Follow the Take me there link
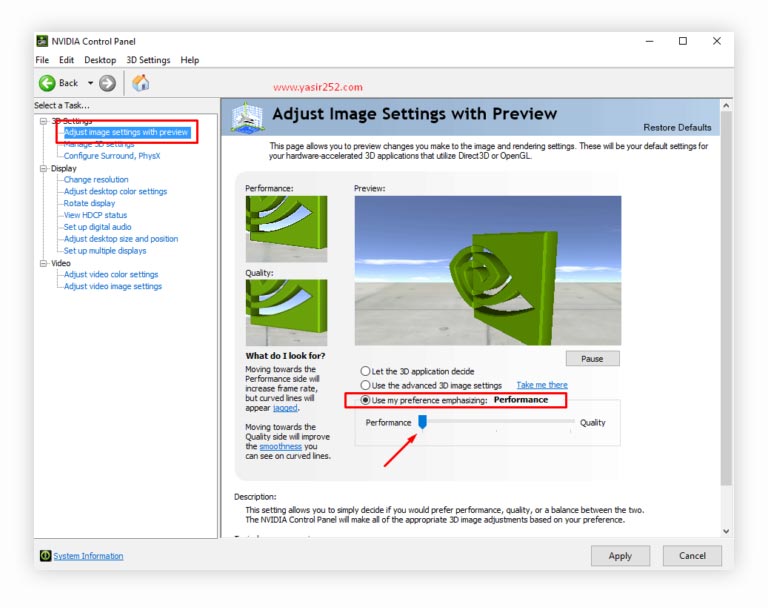Image resolution: width=768 pixels, height=608 pixels. click(x=542, y=385)
